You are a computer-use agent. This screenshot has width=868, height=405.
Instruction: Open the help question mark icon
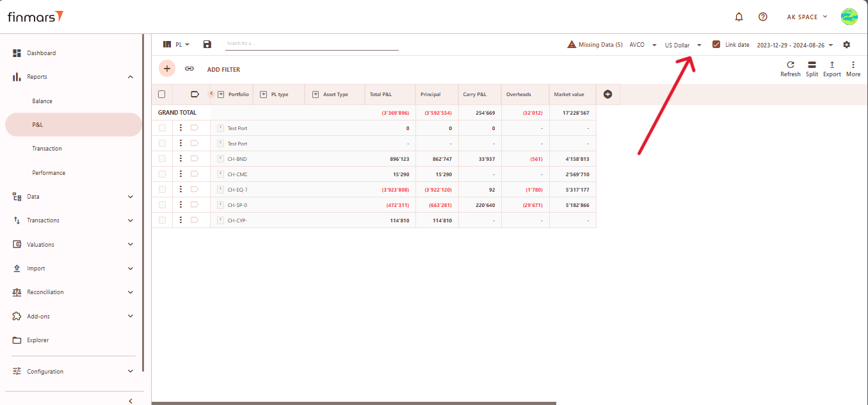click(762, 17)
